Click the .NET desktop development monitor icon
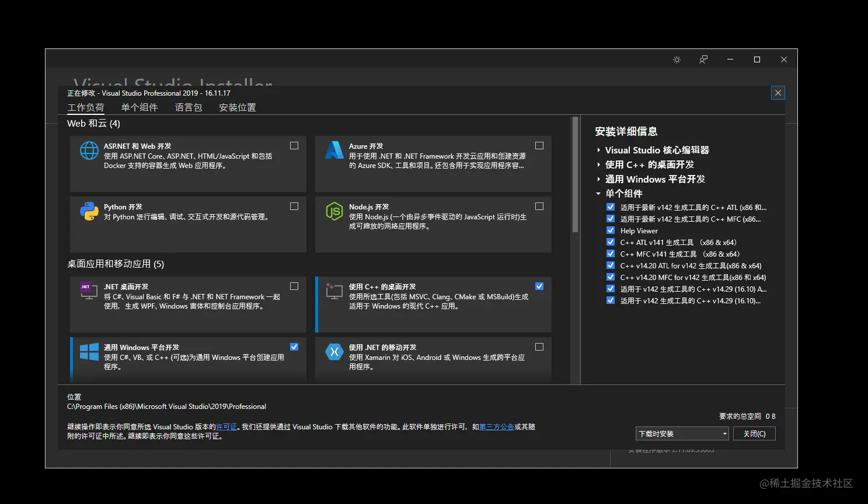Image resolution: width=868 pixels, height=504 pixels. [x=89, y=291]
